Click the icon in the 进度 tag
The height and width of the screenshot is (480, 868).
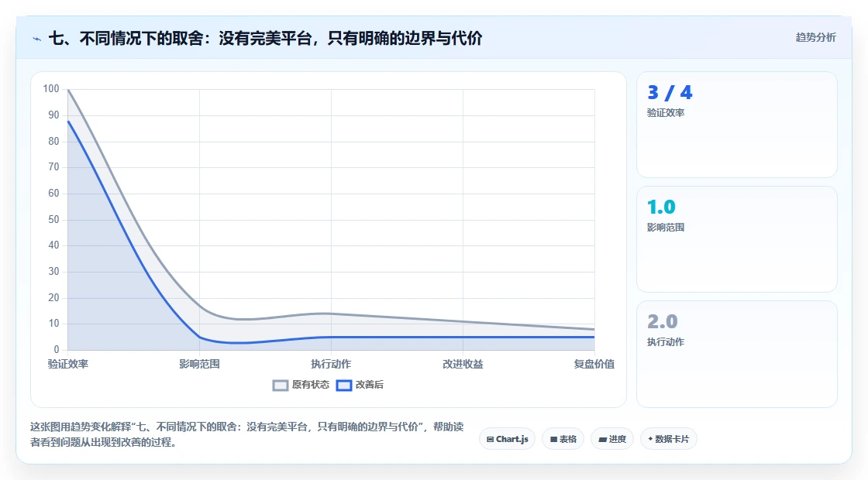point(603,440)
